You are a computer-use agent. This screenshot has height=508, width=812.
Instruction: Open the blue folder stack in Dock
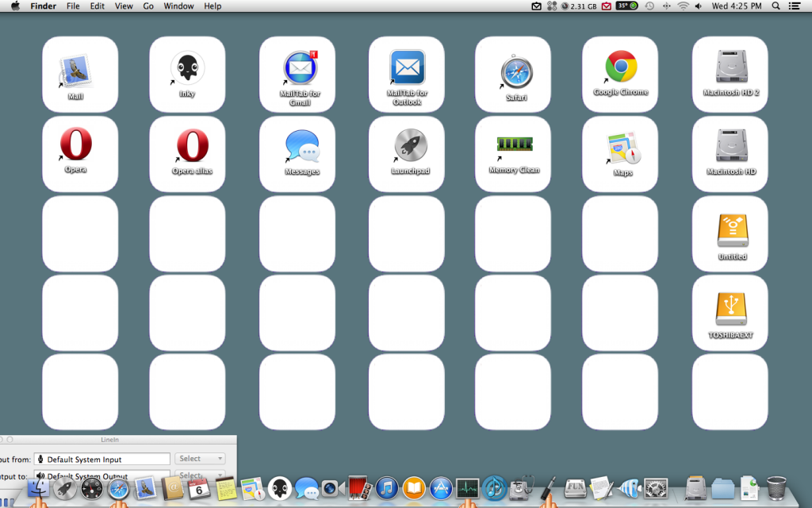point(722,488)
